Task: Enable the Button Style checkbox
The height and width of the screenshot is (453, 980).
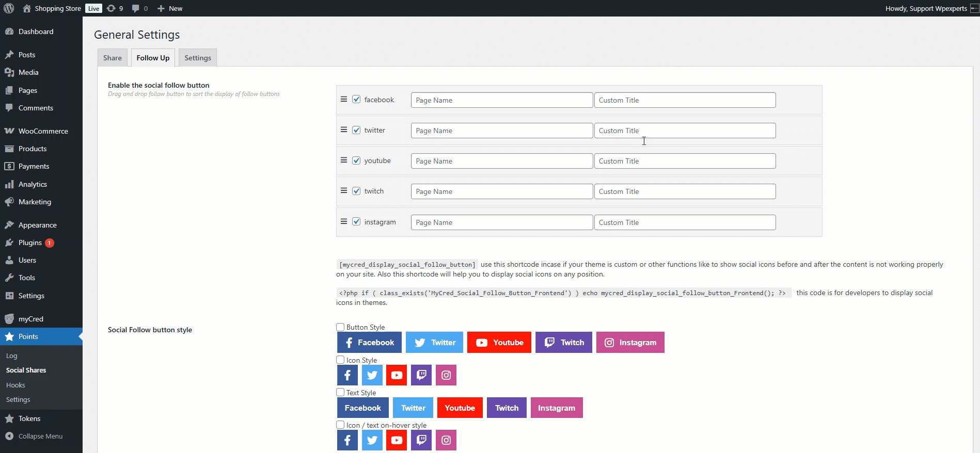Action: [x=340, y=327]
